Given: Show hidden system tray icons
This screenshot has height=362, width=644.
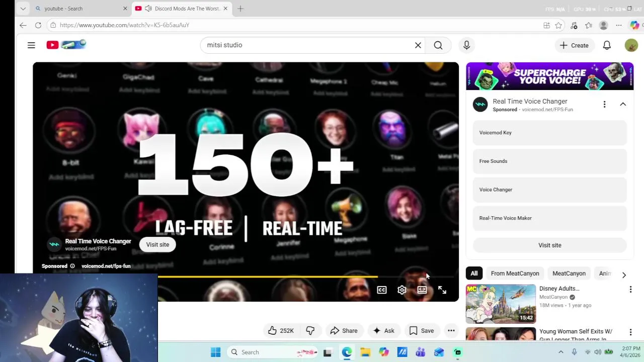Looking at the screenshot, I should (561, 352).
